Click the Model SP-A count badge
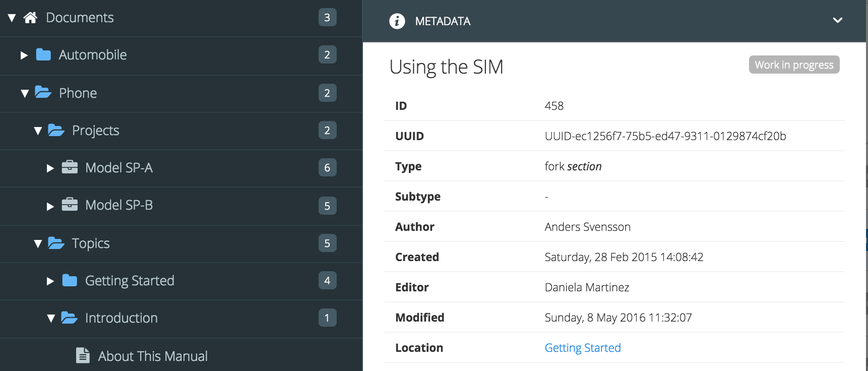The image size is (868, 371). pos(327,167)
